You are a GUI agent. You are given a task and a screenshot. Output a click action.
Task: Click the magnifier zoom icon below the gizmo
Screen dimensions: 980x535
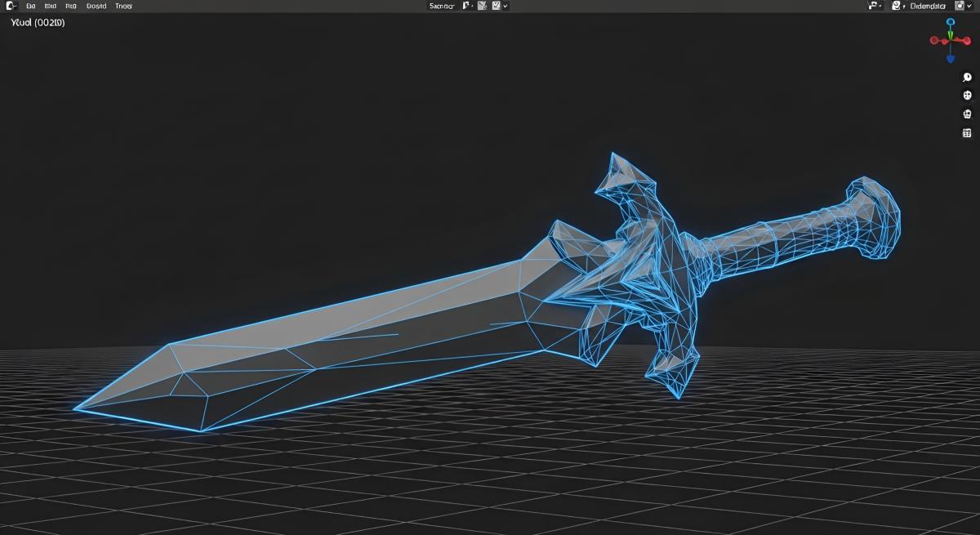point(967,78)
